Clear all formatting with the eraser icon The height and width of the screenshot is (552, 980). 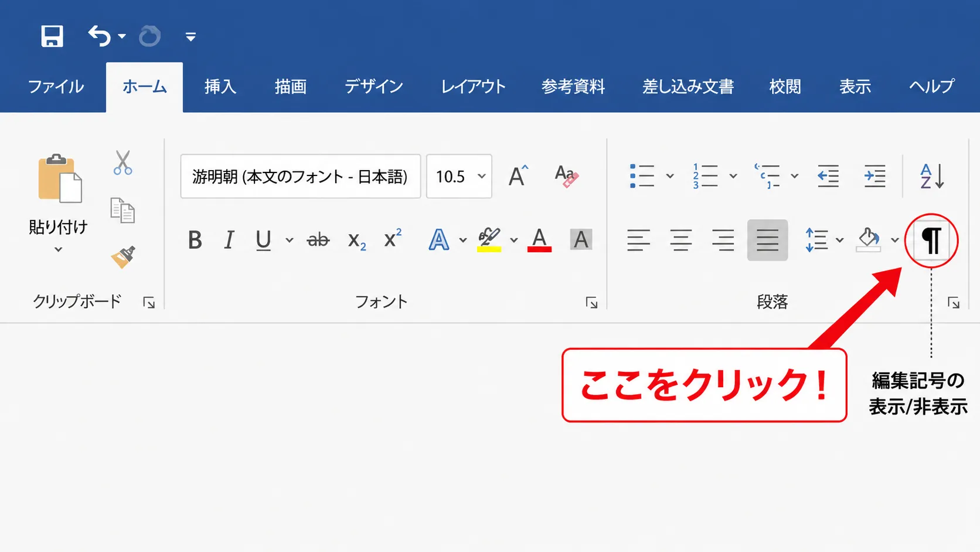566,176
